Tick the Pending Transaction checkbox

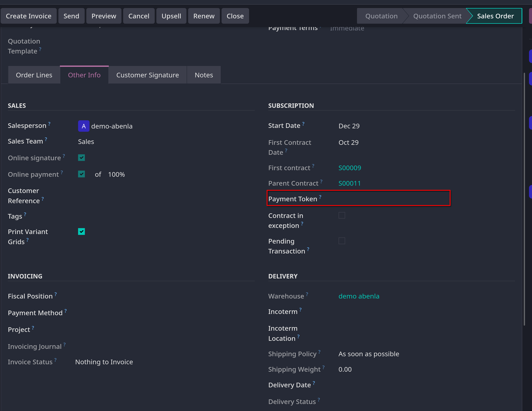342,241
